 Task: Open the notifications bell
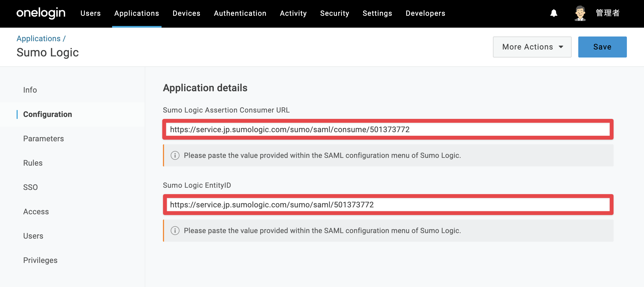[x=554, y=13]
